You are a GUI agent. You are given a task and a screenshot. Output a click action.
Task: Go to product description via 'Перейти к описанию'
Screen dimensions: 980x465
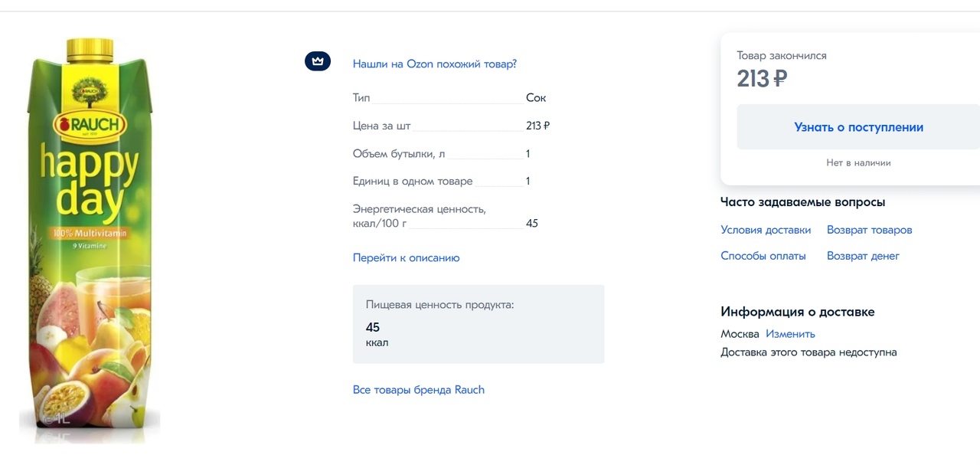coord(406,258)
